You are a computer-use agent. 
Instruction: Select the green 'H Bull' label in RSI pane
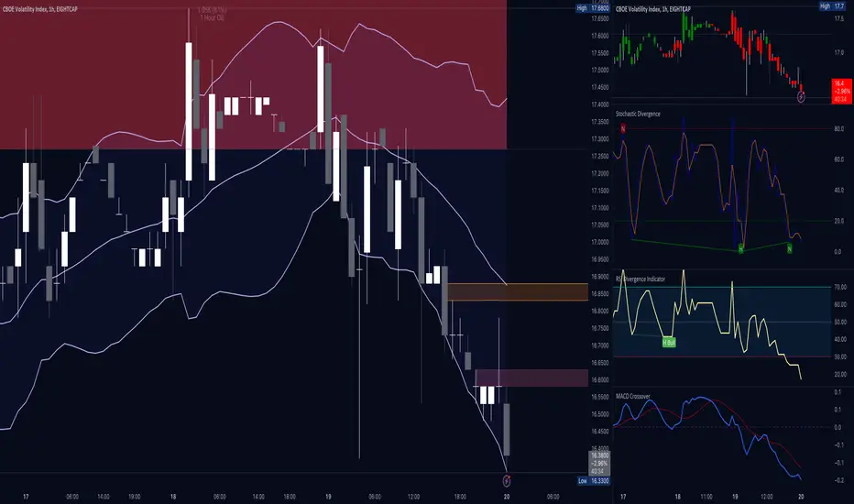(669, 343)
